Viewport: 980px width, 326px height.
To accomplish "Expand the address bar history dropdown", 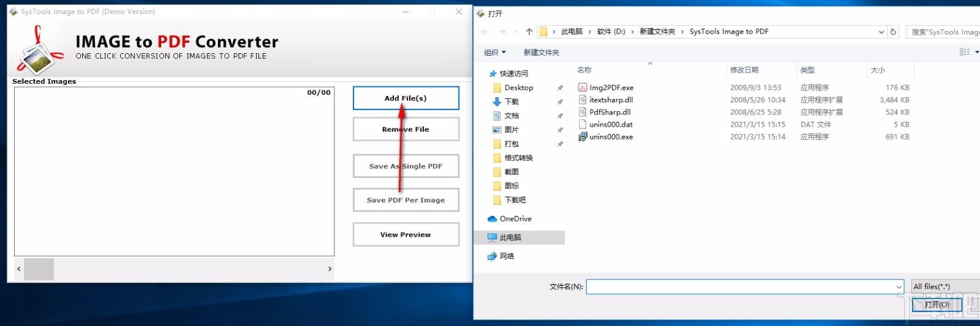I will coord(881,32).
